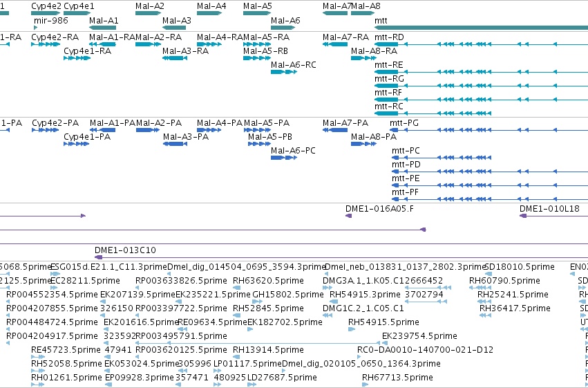Click BAC clone DME1-013C10
Screen dimensions: 588x388
coord(341,257)
